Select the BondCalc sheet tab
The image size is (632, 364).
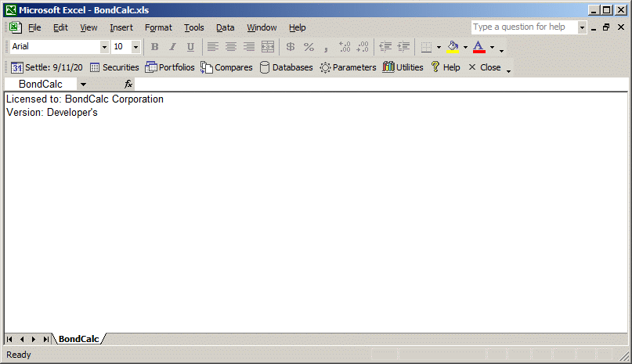point(78,339)
